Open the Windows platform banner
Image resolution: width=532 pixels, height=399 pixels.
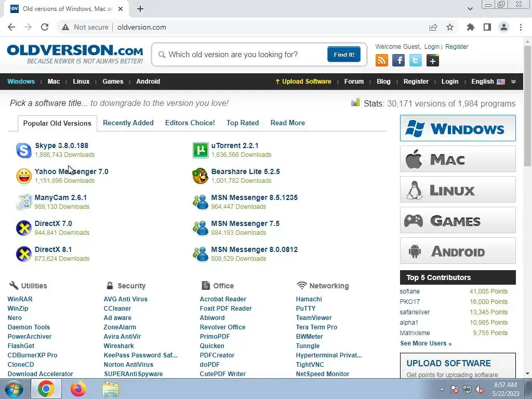point(458,128)
